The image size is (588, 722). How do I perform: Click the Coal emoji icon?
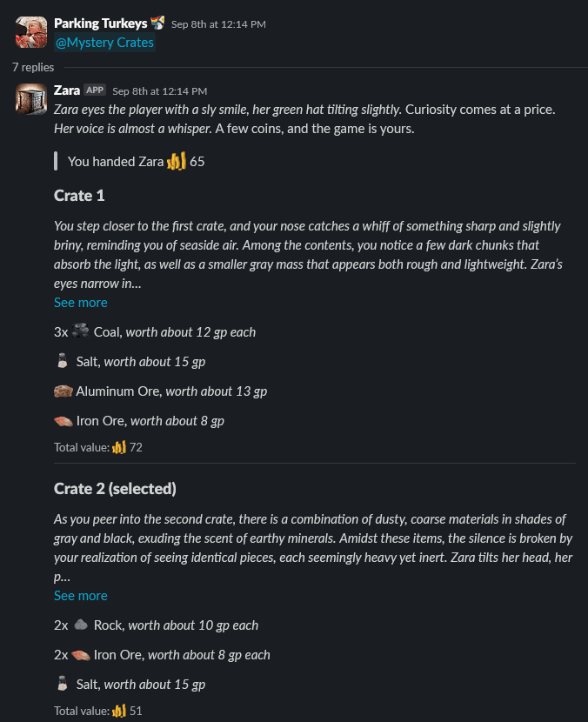(x=81, y=331)
